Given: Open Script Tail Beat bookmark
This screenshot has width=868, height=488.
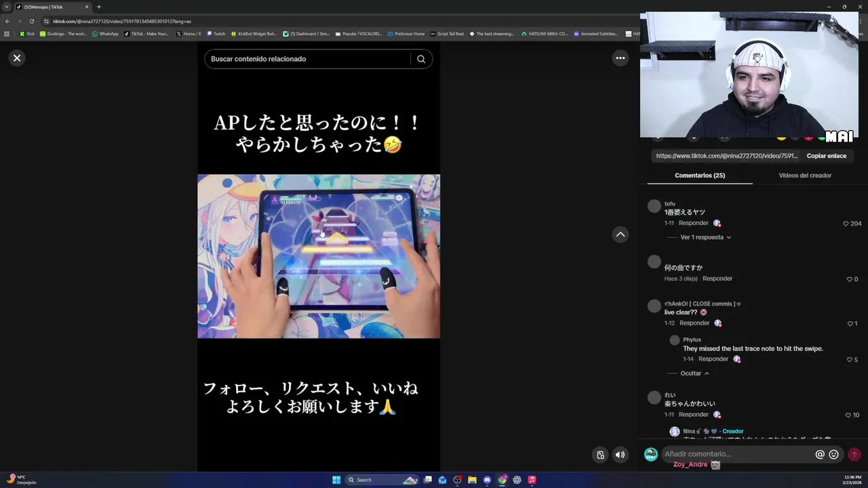Looking at the screenshot, I should tap(447, 34).
